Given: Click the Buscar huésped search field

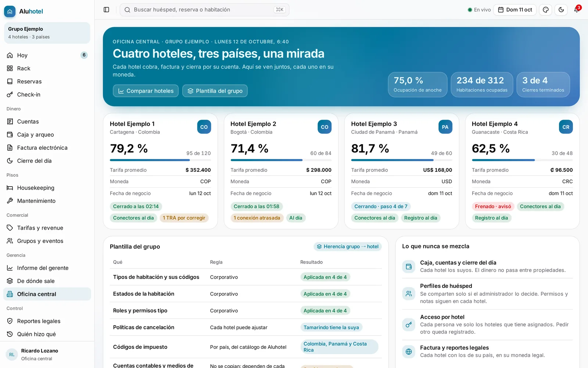Looking at the screenshot, I should [204, 10].
